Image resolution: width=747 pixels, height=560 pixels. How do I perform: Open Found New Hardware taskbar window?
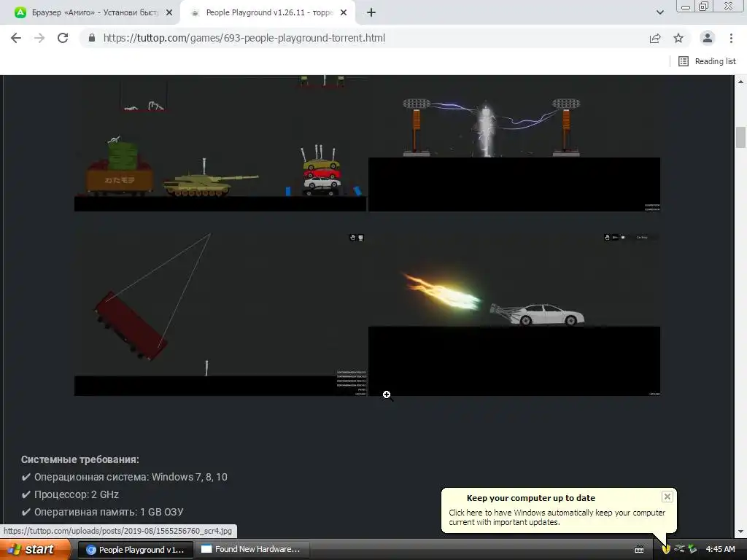click(x=252, y=550)
